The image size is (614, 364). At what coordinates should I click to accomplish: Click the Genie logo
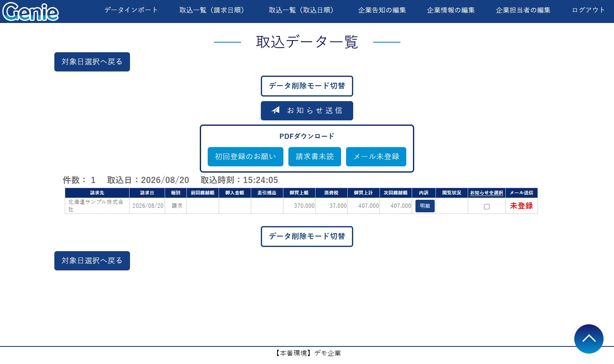click(x=31, y=11)
